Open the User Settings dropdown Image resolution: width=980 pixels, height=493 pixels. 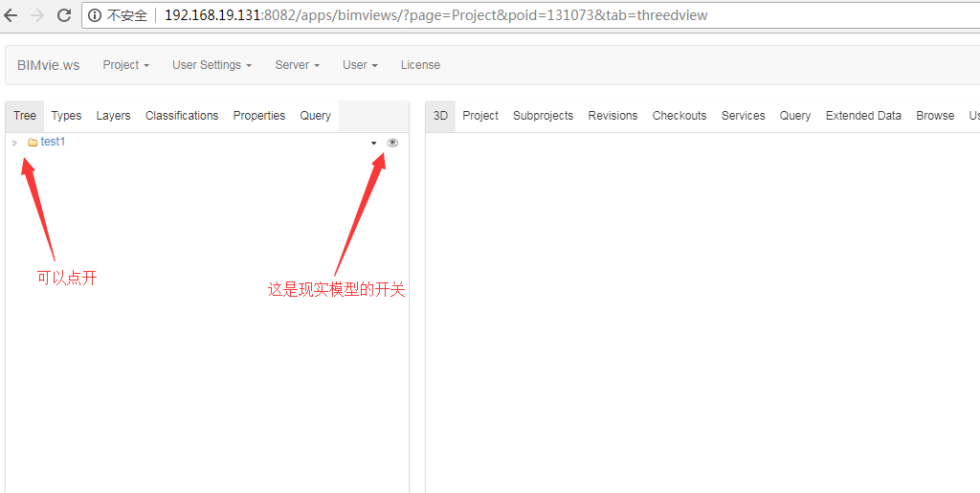coord(212,65)
